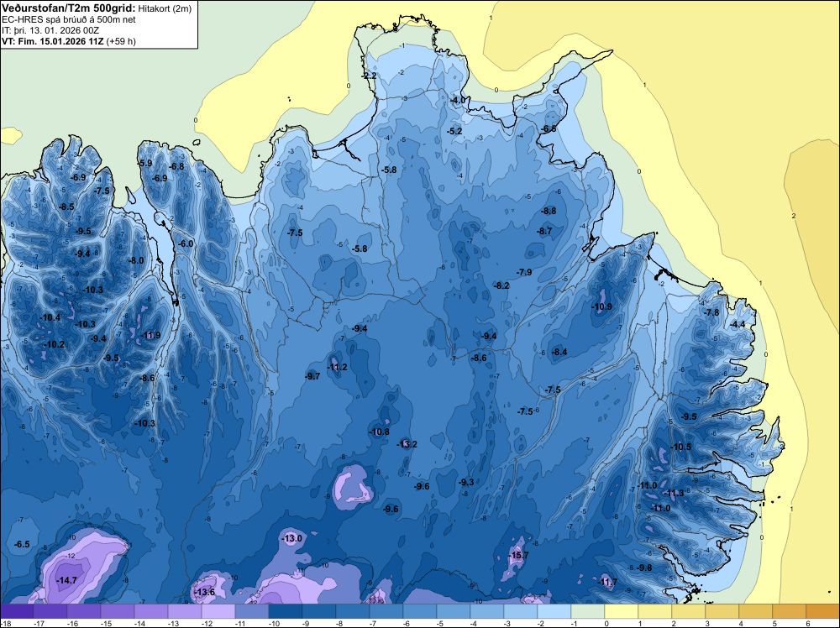
Task: Click the -8.7 temperature label
Action: coord(544,231)
